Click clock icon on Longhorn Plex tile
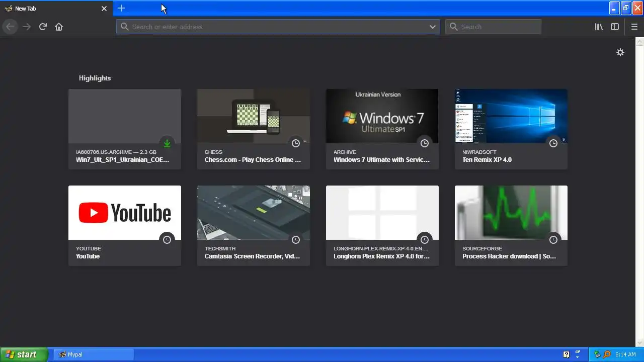644x362 pixels. click(425, 240)
